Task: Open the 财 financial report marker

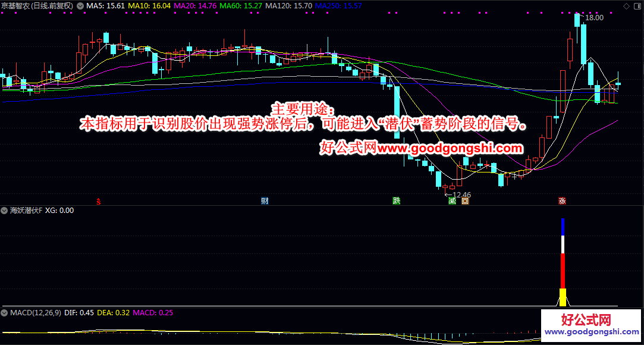Action: pyautogui.click(x=265, y=201)
